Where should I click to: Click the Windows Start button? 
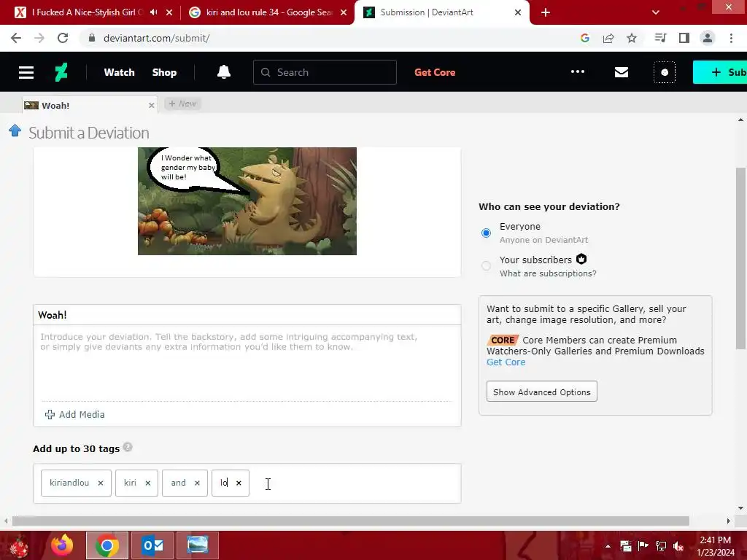pyautogui.click(x=19, y=546)
